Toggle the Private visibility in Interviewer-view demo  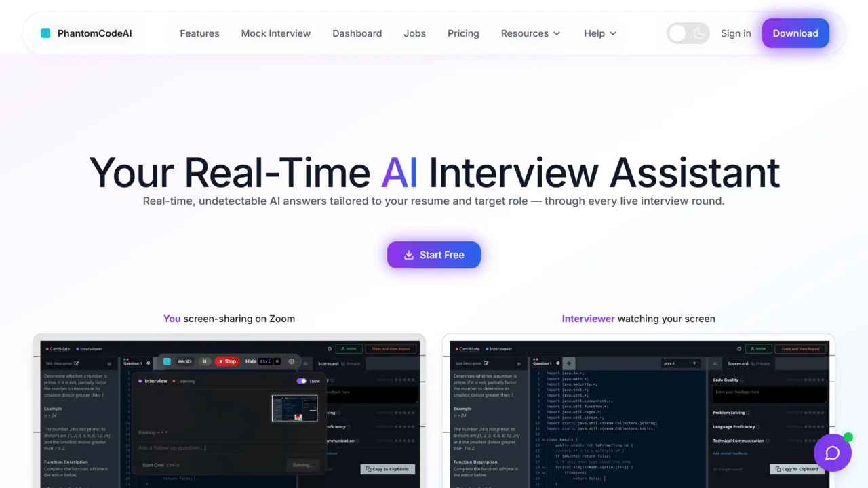coord(760,364)
